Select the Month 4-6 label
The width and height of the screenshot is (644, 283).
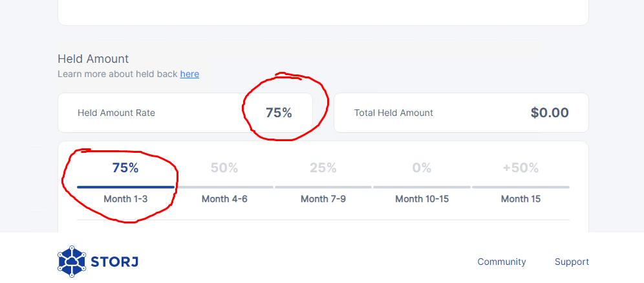(224, 199)
